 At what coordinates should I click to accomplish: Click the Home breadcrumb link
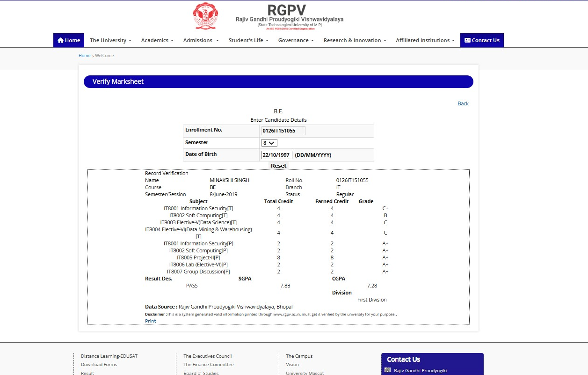tap(85, 56)
